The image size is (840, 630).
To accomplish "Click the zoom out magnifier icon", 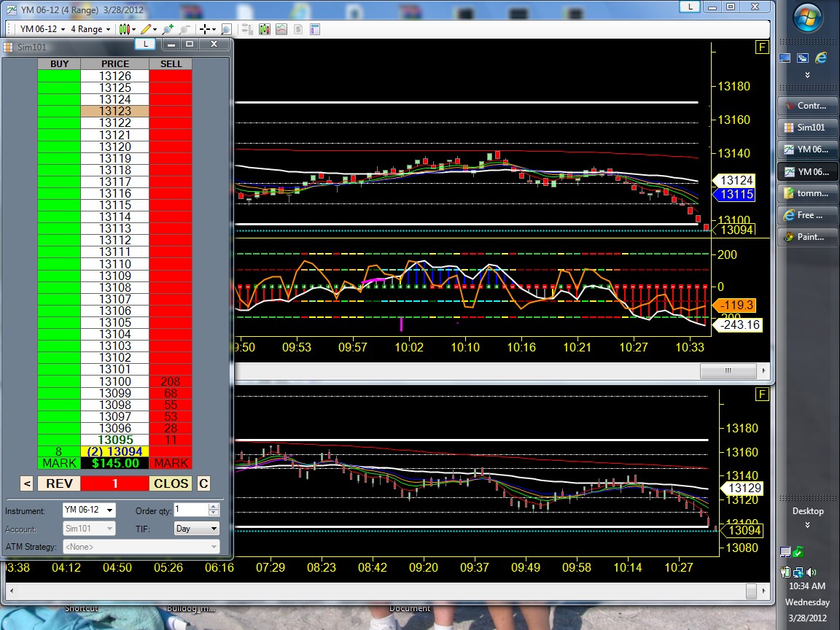I will click(184, 29).
